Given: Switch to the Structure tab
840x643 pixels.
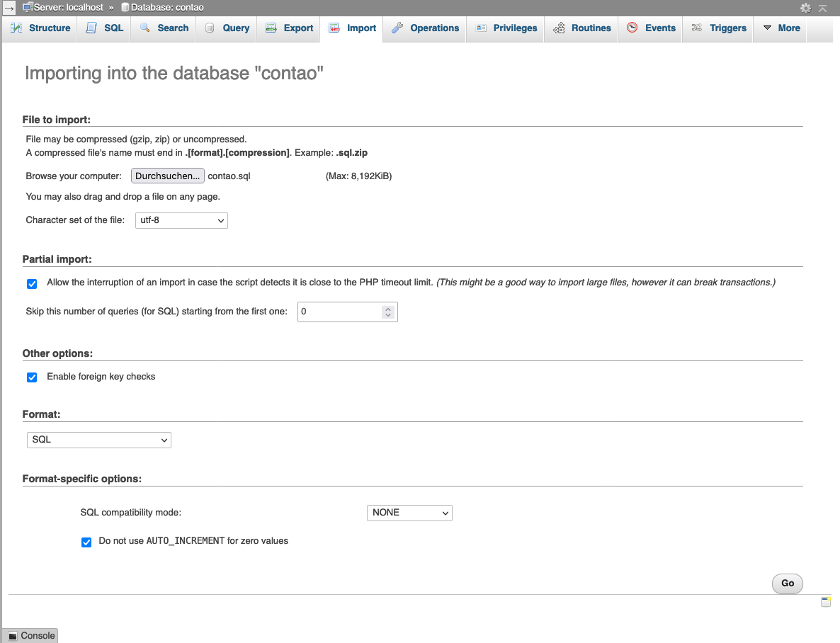Looking at the screenshot, I should tap(40, 28).
